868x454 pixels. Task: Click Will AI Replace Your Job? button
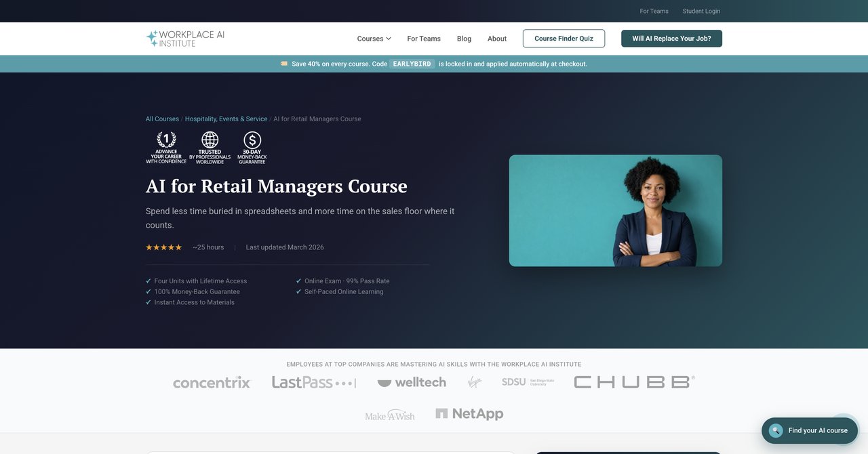pyautogui.click(x=671, y=39)
